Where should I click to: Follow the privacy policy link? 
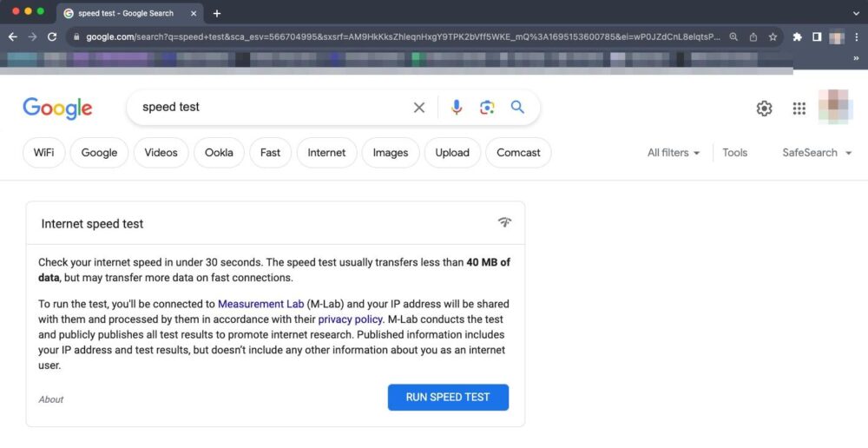pyautogui.click(x=350, y=320)
